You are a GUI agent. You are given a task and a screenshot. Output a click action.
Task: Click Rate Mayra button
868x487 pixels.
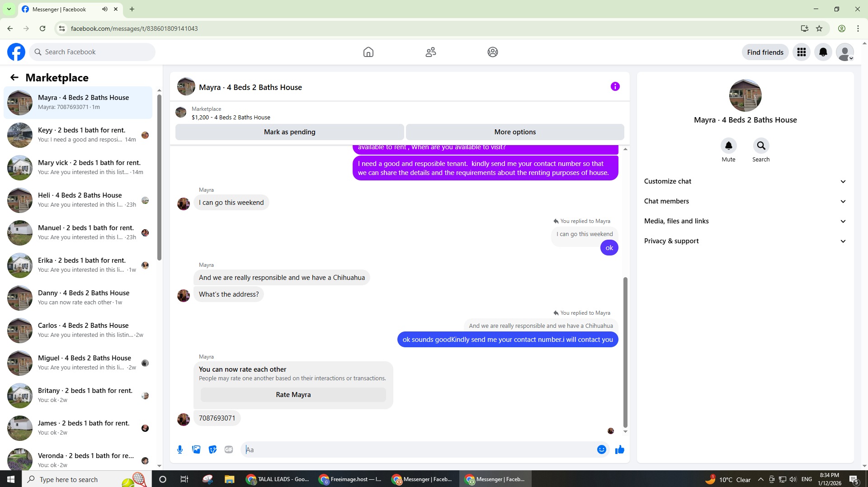click(293, 395)
